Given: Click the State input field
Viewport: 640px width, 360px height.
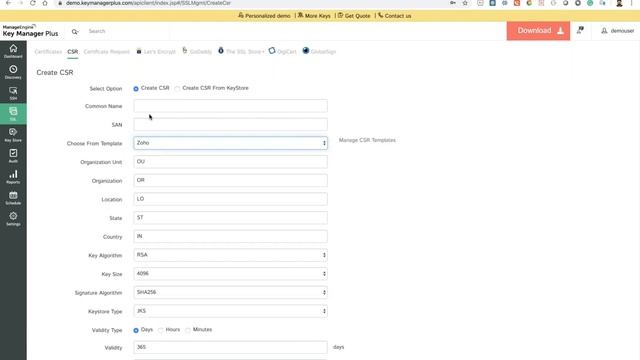Looking at the screenshot, I should click(x=230, y=218).
